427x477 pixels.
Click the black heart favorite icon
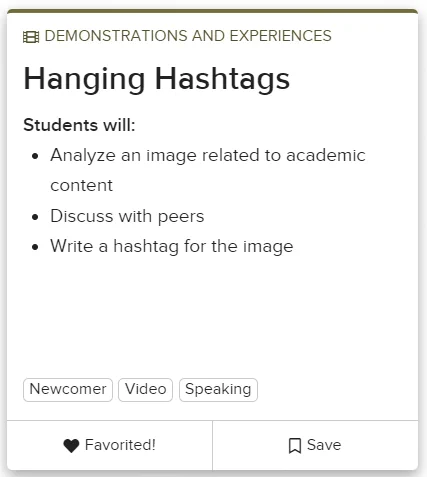click(x=71, y=445)
